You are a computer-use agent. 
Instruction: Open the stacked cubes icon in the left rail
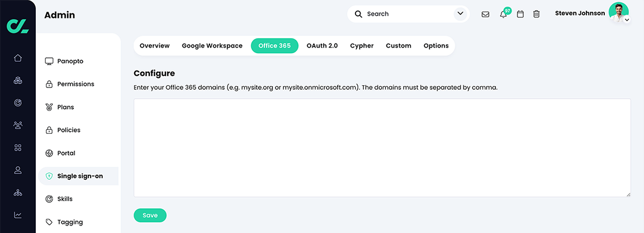click(x=18, y=80)
